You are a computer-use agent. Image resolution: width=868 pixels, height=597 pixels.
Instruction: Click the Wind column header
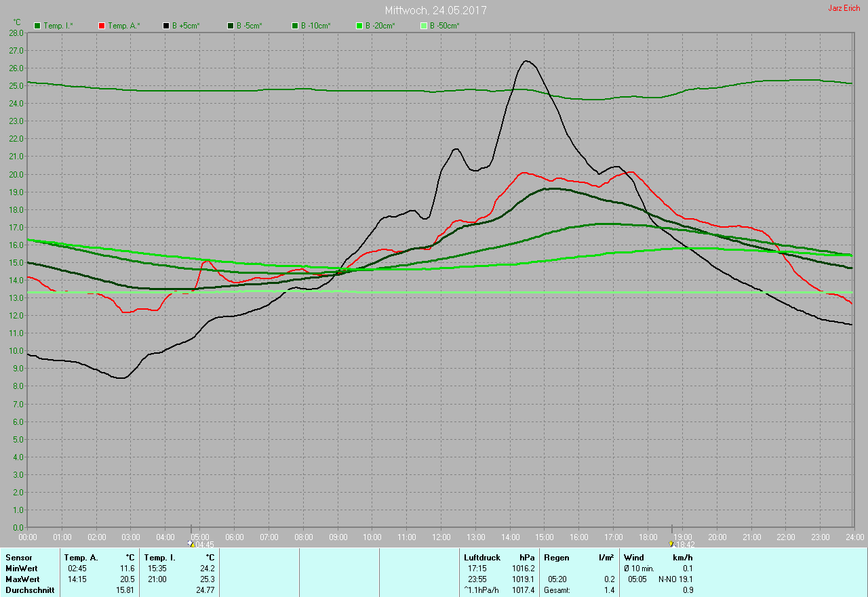click(633, 558)
